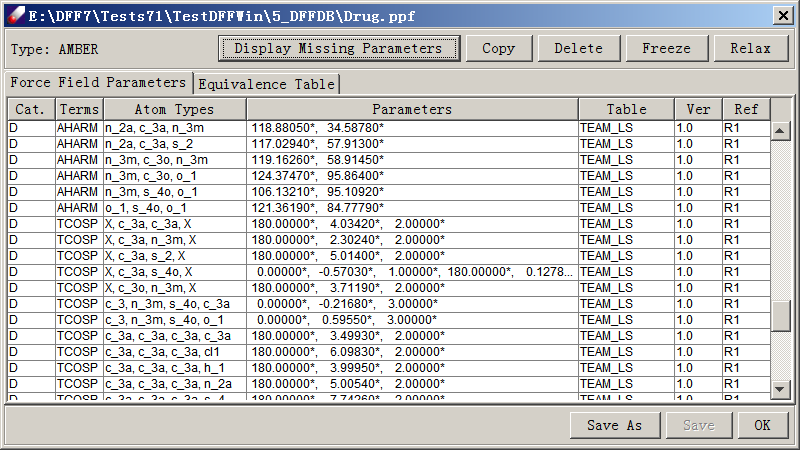
Task: Click the Table column header
Action: pyautogui.click(x=627, y=110)
